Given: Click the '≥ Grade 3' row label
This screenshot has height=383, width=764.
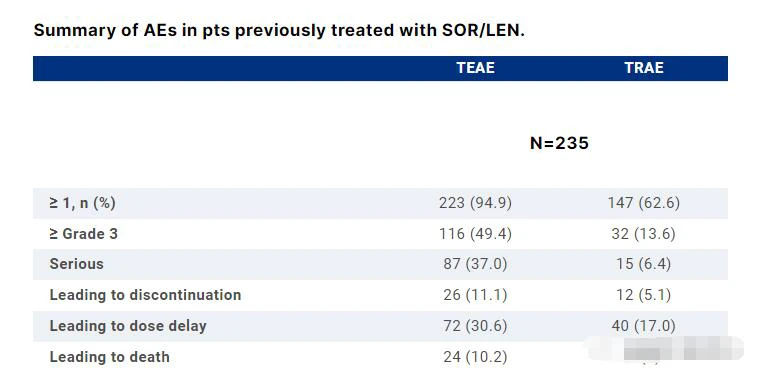Looking at the screenshot, I should tap(83, 234).
